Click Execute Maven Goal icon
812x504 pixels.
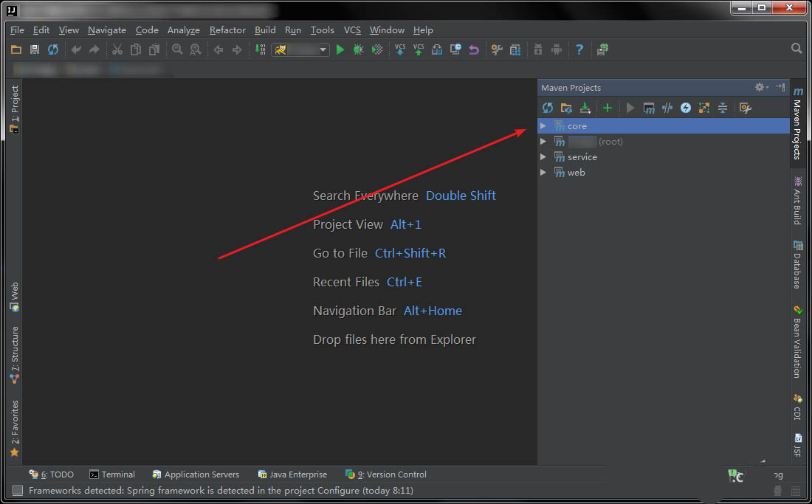point(649,108)
